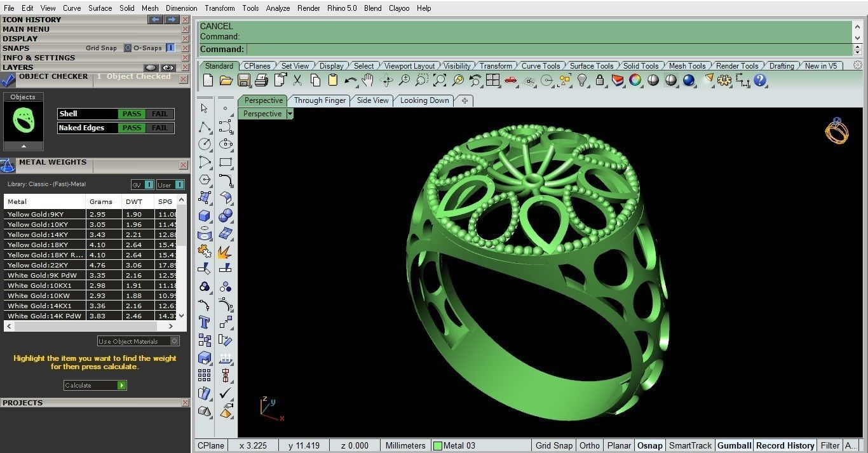Click the Fillet curves tool
The height and width of the screenshot is (453, 868).
tap(225, 180)
